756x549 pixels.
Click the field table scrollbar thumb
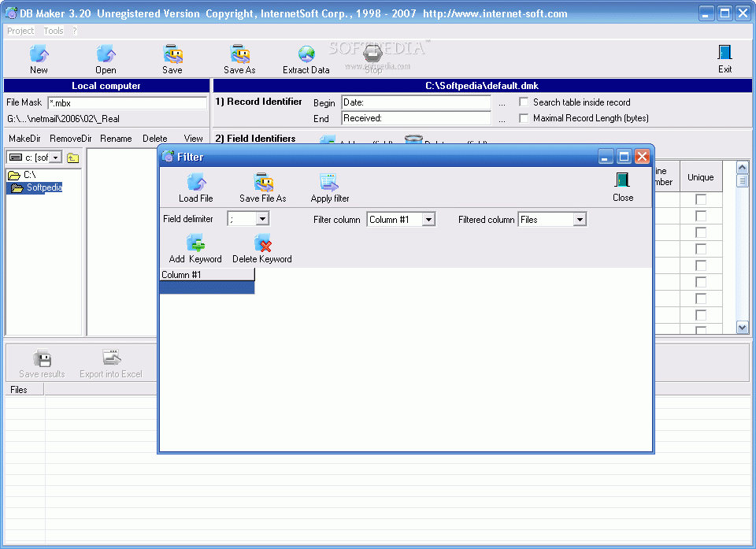(742, 180)
